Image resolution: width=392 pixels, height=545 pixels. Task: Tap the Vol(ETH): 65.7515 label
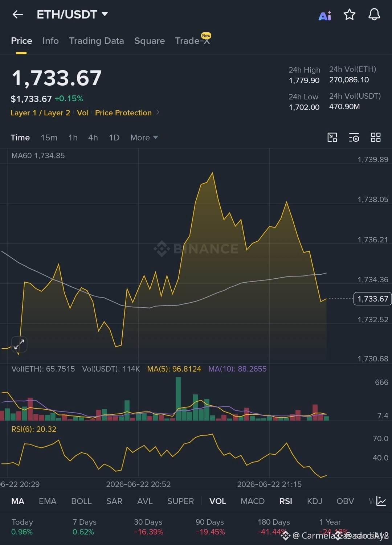click(x=43, y=369)
